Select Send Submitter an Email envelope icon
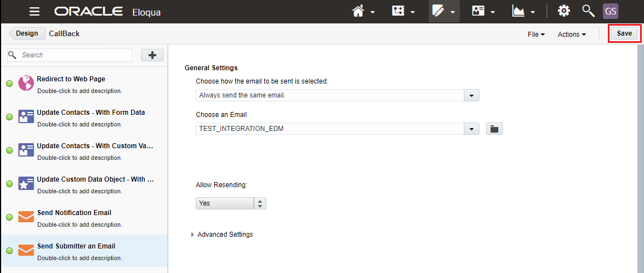Viewport: 644px width, 273px height. pyautogui.click(x=26, y=250)
